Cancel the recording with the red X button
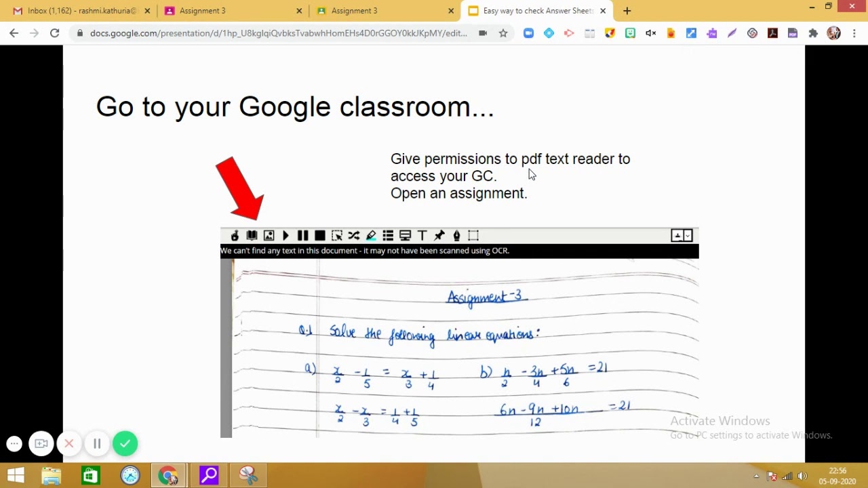Image resolution: width=868 pixels, height=488 pixels. click(68, 443)
